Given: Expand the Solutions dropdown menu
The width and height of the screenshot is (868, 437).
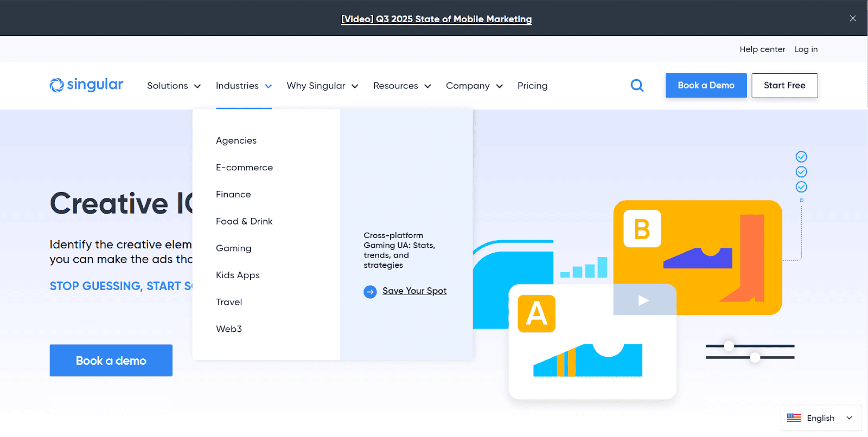Looking at the screenshot, I should click(174, 86).
